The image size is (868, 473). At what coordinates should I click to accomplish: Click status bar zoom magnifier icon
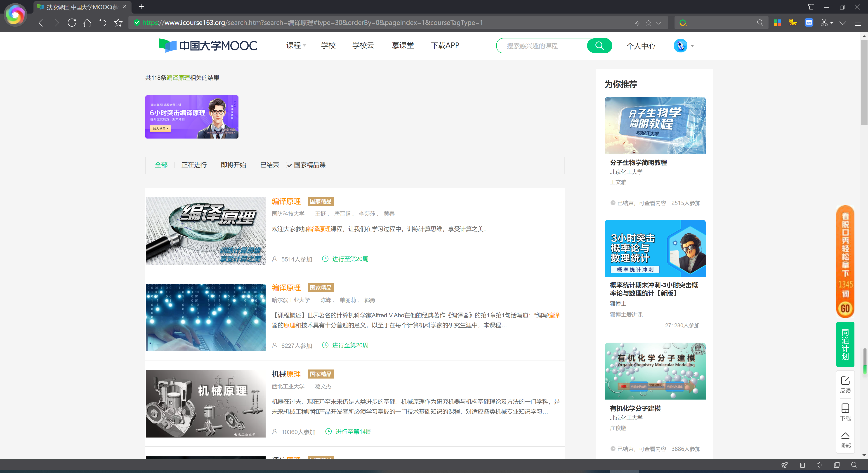pos(854,465)
